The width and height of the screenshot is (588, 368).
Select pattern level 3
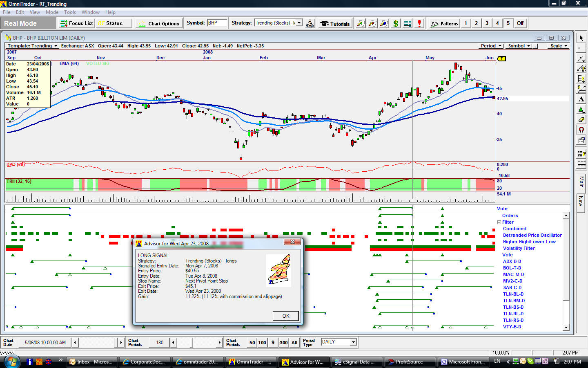pos(487,23)
